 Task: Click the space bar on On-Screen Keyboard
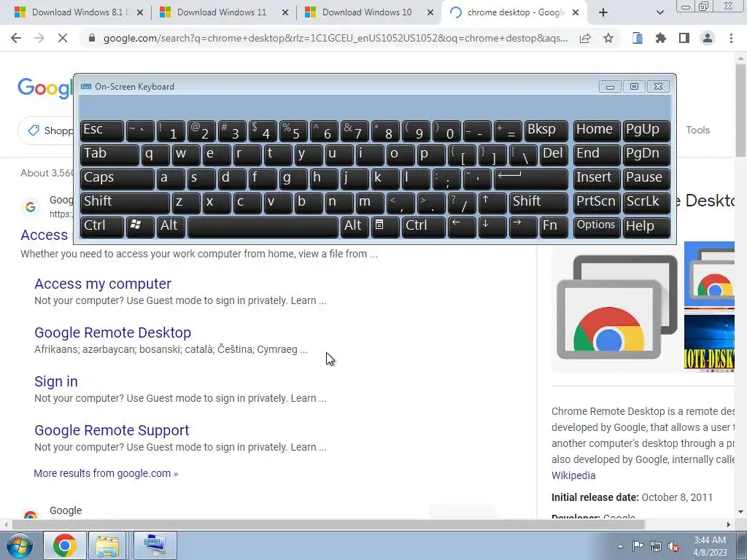click(263, 227)
